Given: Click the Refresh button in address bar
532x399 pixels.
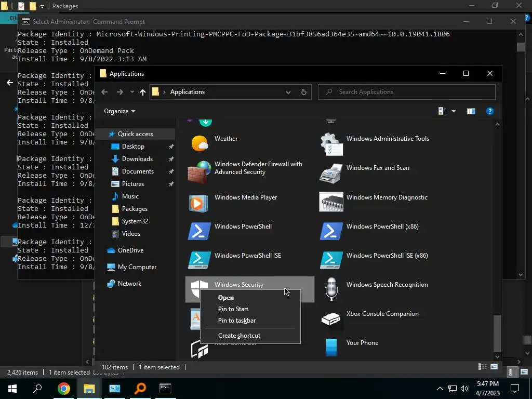Looking at the screenshot, I should click(303, 92).
